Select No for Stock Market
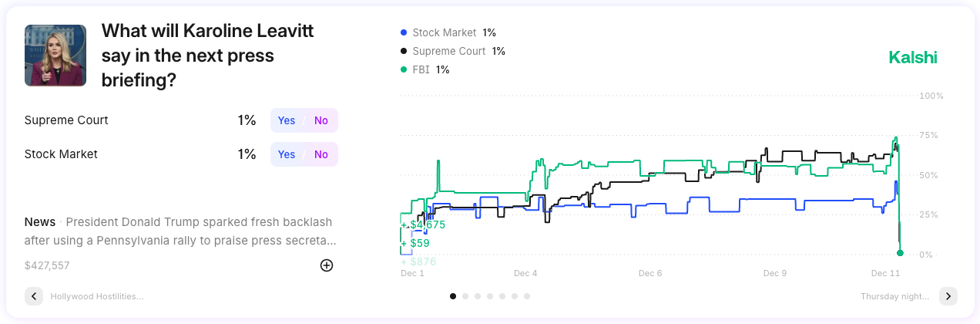Image resolution: width=980 pixels, height=324 pixels. pos(321,154)
